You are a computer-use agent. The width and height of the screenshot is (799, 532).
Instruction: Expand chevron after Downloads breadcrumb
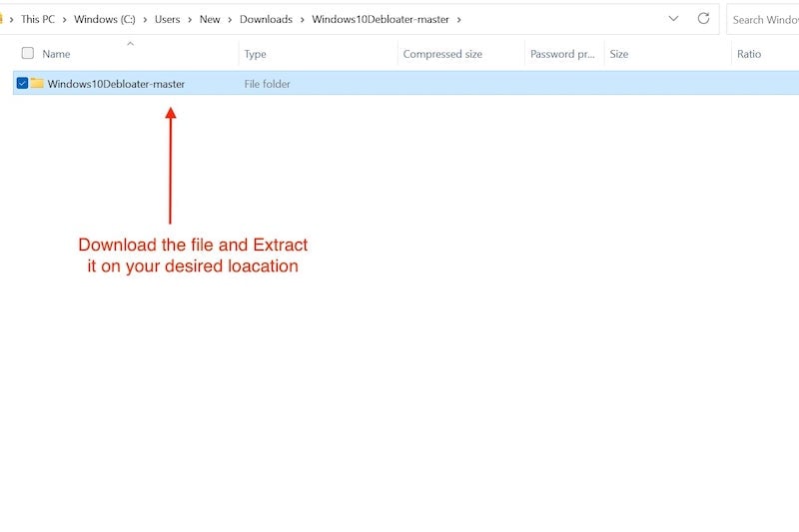[x=303, y=20]
